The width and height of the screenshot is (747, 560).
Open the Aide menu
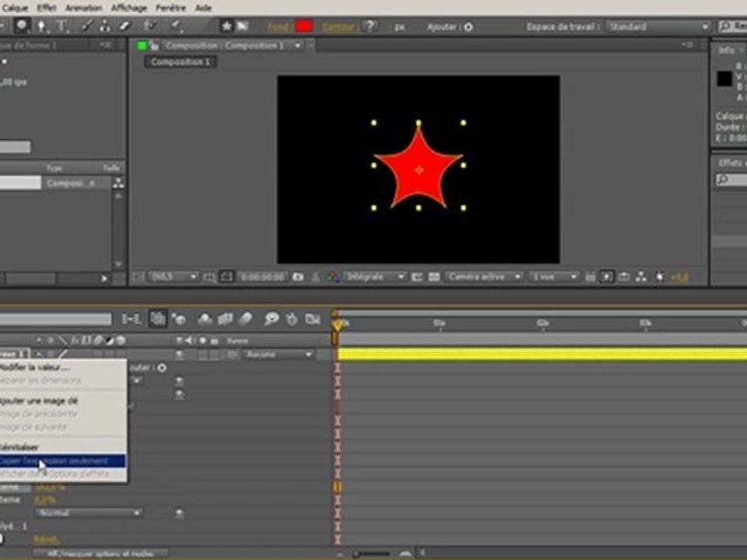pos(203,8)
